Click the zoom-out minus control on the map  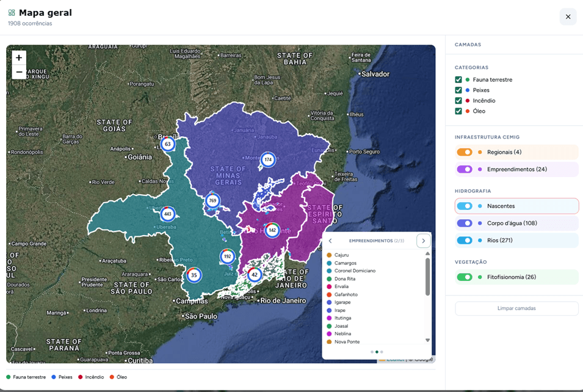click(18, 71)
